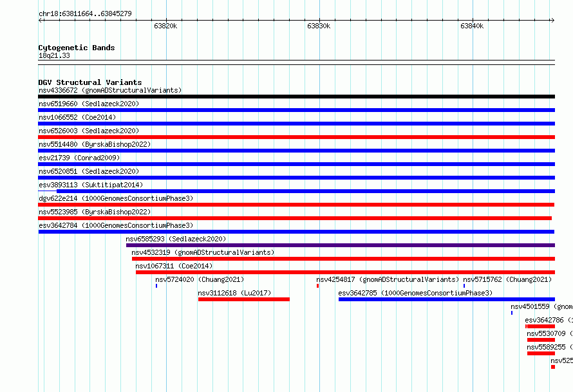Open the esv21739 (Conrad2009) label
This screenshot has height=392, width=573.
[79, 158]
